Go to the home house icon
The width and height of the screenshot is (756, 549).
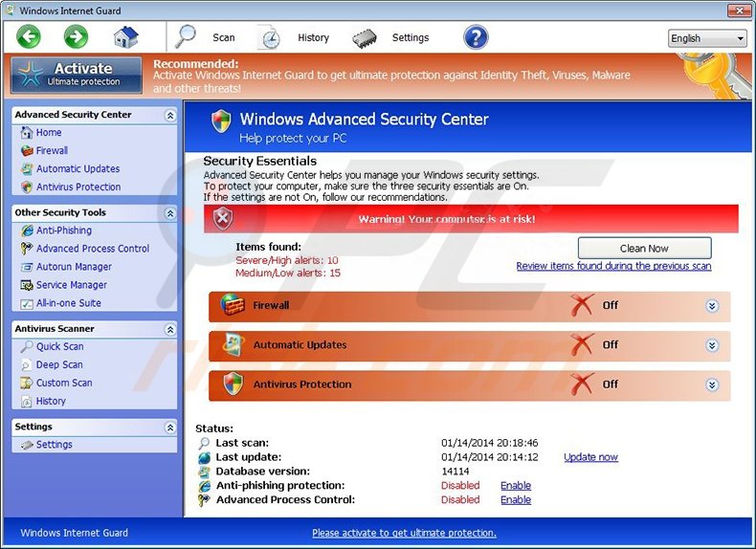tap(126, 37)
